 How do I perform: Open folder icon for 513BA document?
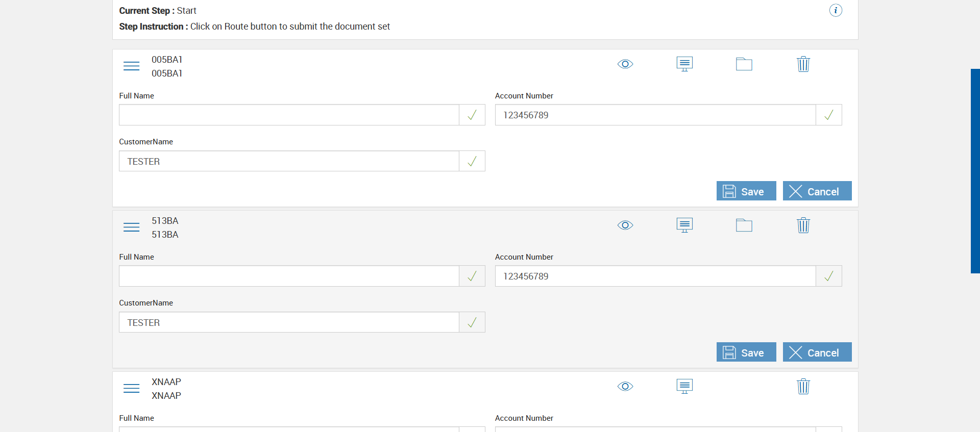click(744, 225)
